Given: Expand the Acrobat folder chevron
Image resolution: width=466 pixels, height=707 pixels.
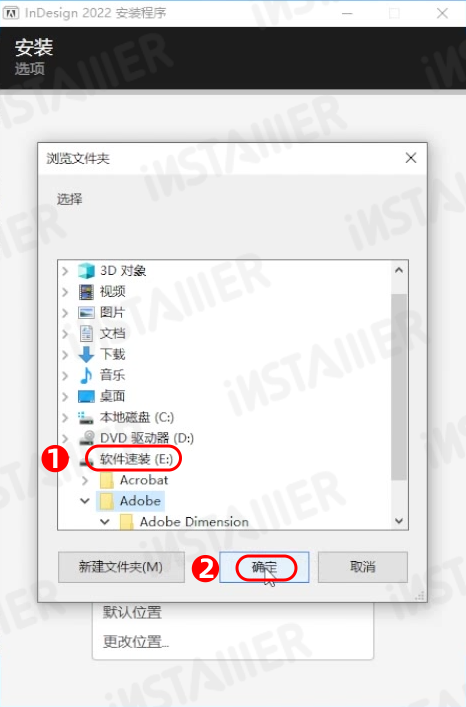Looking at the screenshot, I should (85, 480).
